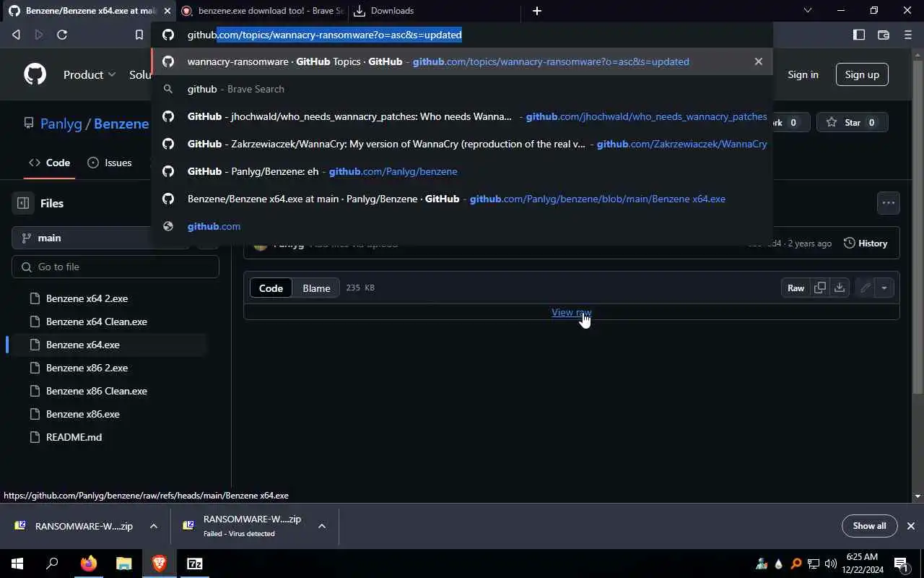Viewport: 924px width, 578px height.
Task: Open the Benzene repository name link
Action: (x=121, y=124)
